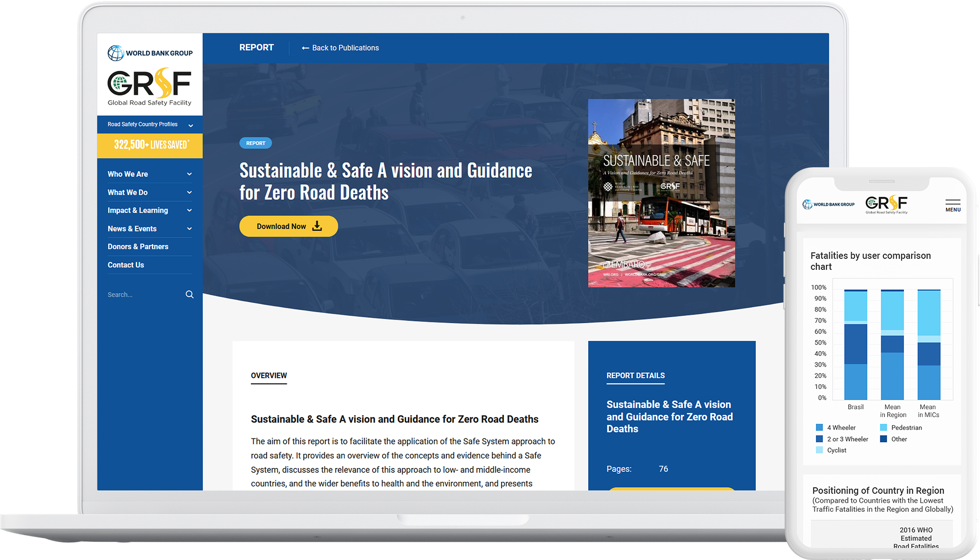Click the Brasil bar in fatalities chart
Screen dimensions: 980x560
(855, 345)
